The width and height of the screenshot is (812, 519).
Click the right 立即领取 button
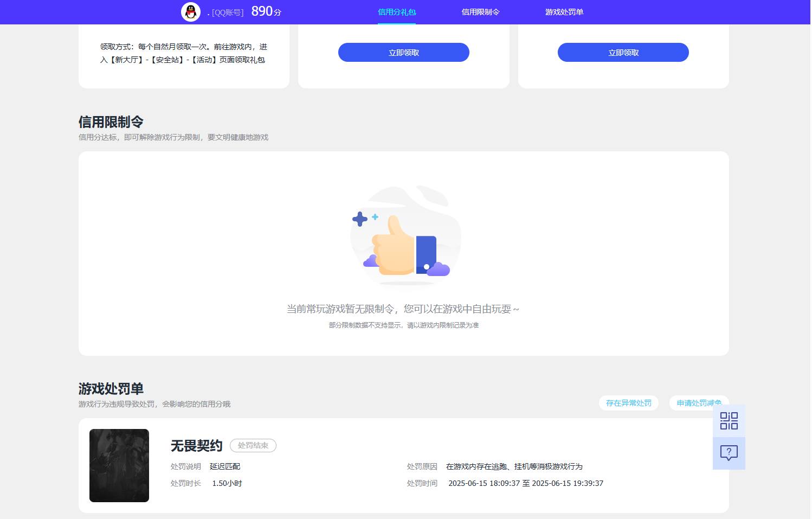click(623, 52)
